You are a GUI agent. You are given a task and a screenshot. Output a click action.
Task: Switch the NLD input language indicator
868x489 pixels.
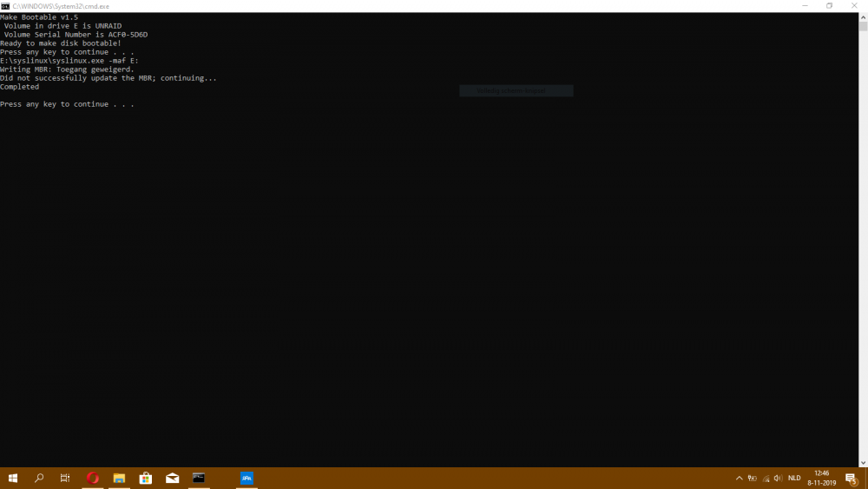click(794, 478)
